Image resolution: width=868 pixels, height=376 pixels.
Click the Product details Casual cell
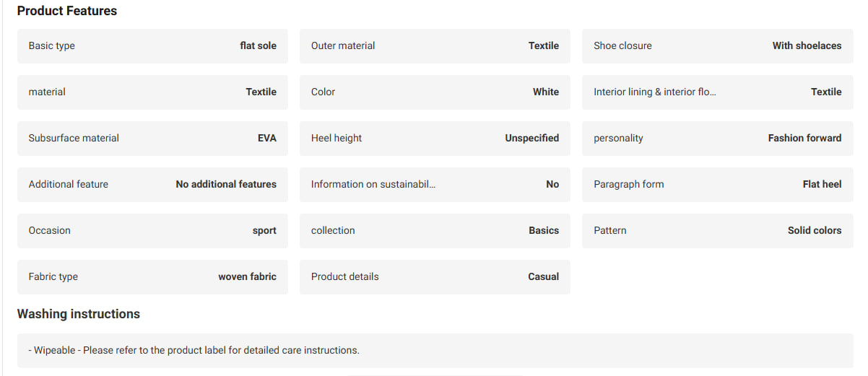pyautogui.click(x=435, y=276)
